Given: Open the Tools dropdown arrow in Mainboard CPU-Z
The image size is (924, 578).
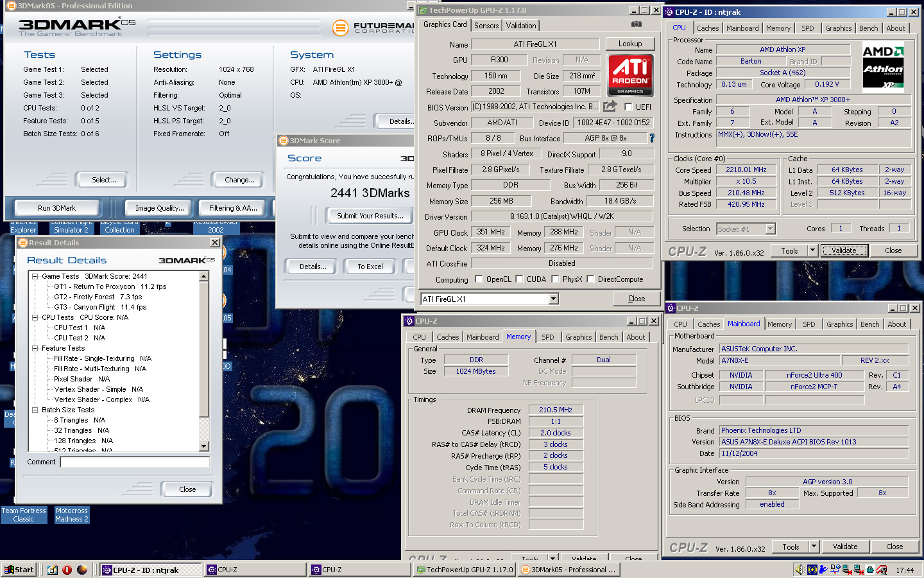Looking at the screenshot, I should pyautogui.click(x=814, y=547).
